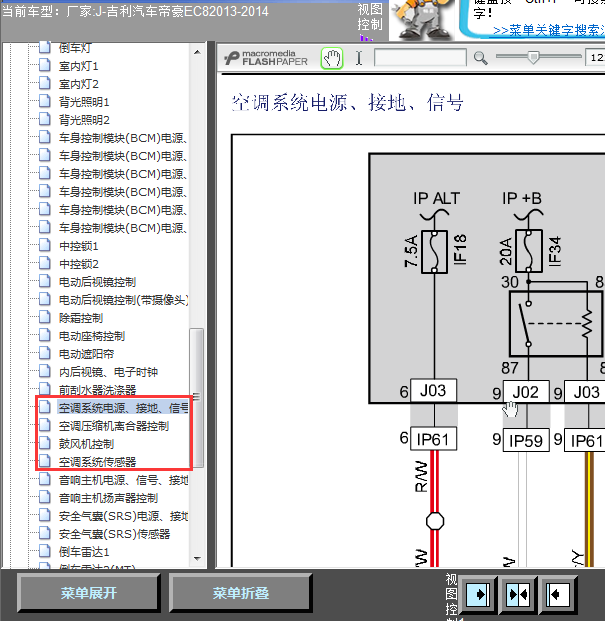
Task: Open the 安全气囊(SRS)传感器 tree item
Action: (114, 534)
